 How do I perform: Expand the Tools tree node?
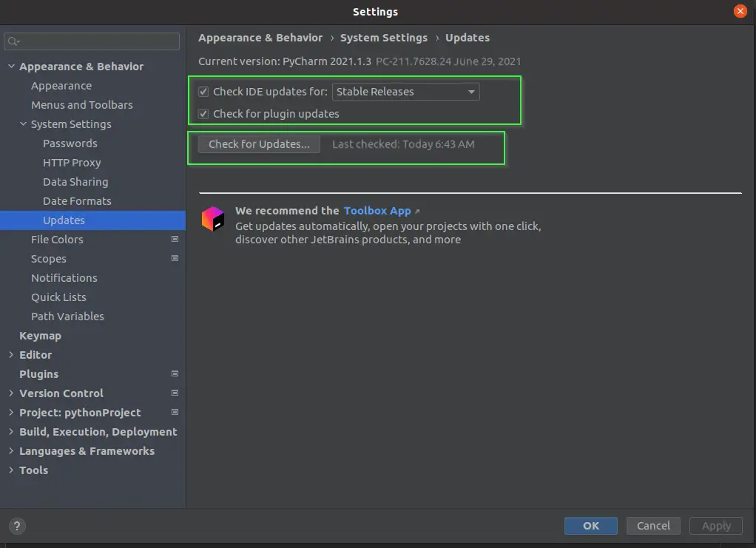[x=11, y=470]
